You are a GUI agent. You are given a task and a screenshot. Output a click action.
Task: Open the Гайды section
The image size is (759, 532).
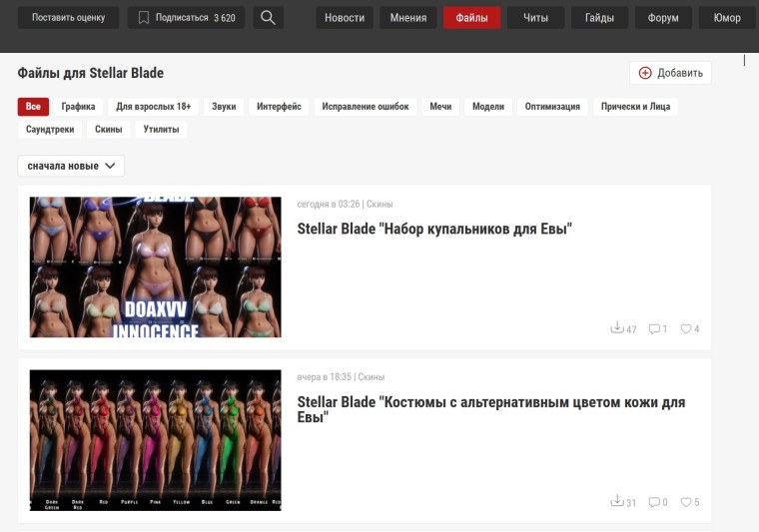tap(600, 18)
